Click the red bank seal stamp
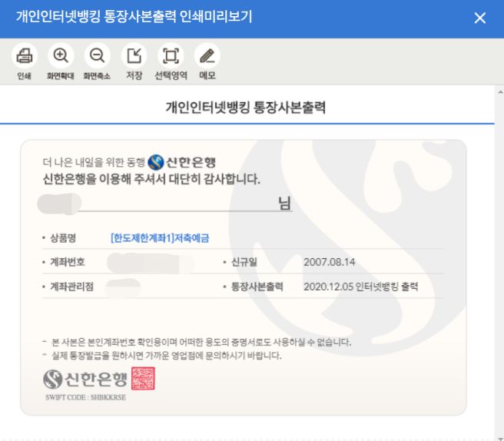 pos(143,378)
